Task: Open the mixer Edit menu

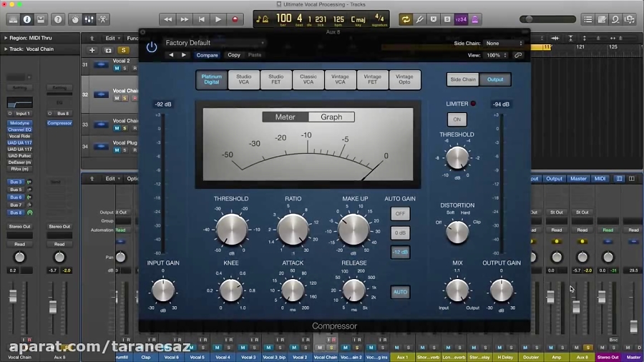Action: (x=112, y=179)
